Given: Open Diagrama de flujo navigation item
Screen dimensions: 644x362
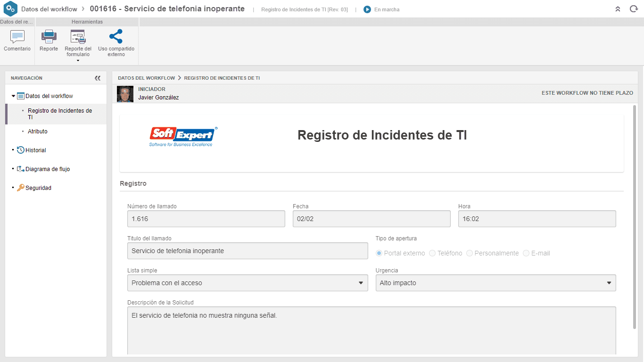Looking at the screenshot, I should coord(48,169).
